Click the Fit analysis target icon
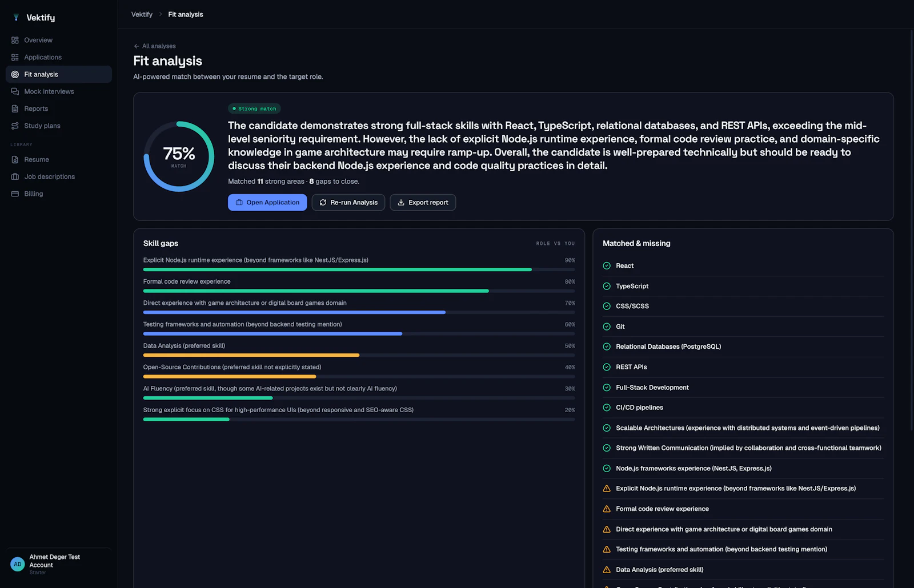914x588 pixels. click(15, 74)
